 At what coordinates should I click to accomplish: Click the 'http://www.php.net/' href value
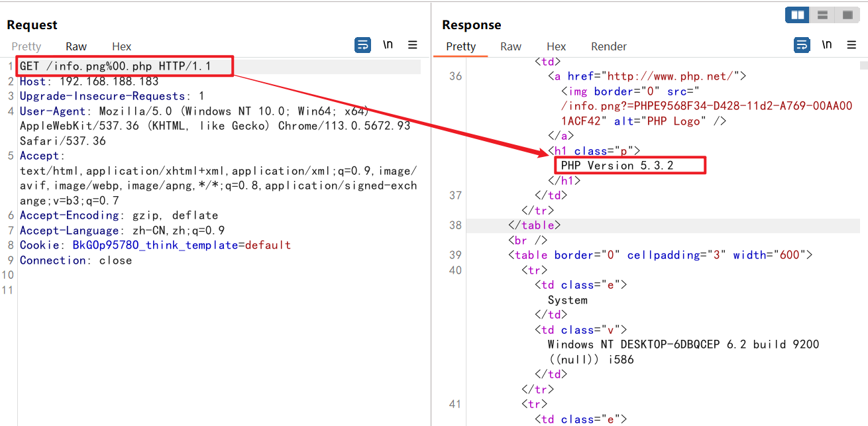pyautogui.click(x=670, y=76)
